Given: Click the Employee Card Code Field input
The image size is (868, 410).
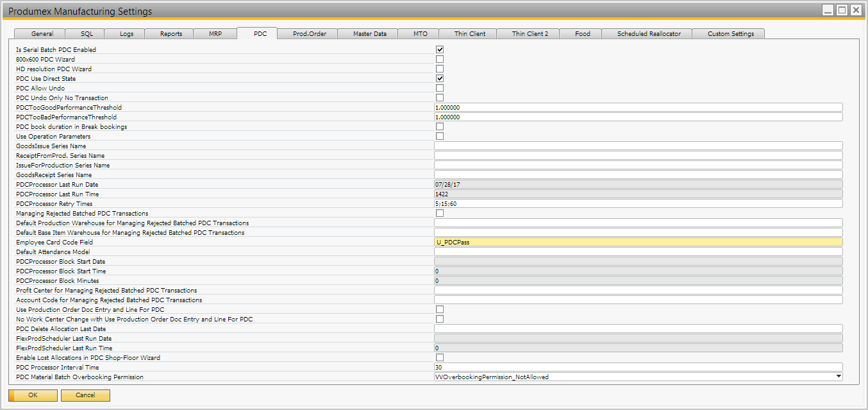Looking at the screenshot, I should (638, 242).
